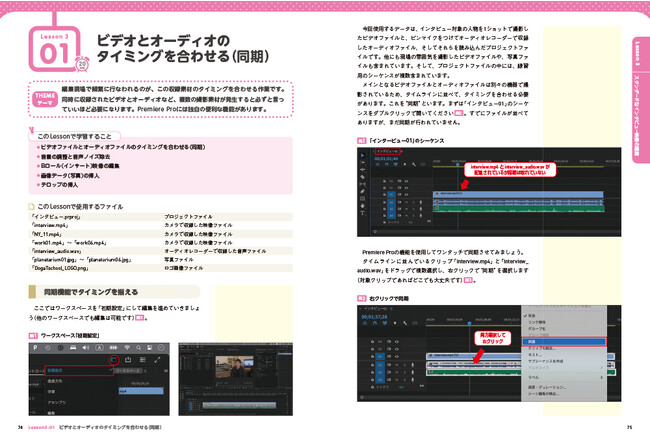
Task: Select the Slip tool
Action: click(x=362, y=184)
